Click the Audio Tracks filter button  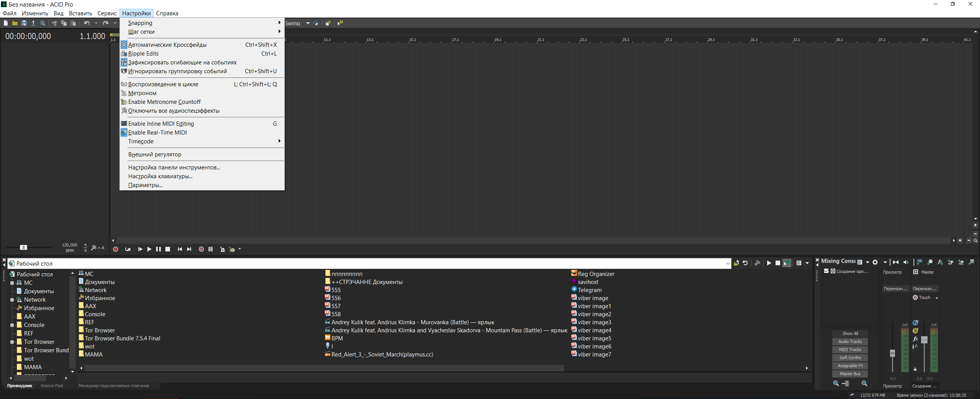(850, 342)
